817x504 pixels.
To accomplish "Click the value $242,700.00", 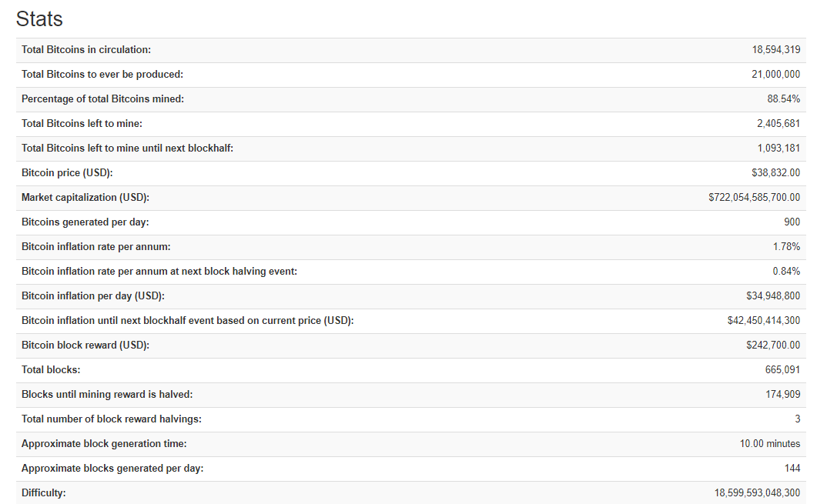I will [773, 345].
